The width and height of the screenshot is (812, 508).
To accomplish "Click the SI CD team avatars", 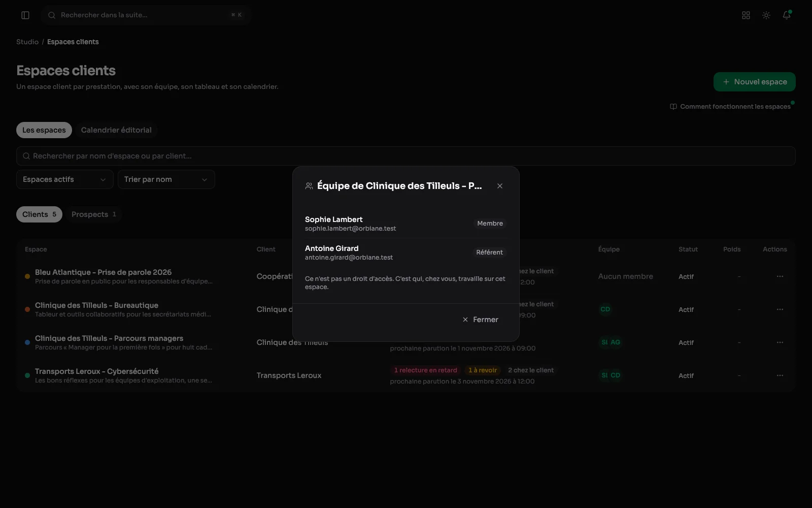I will coord(611,375).
